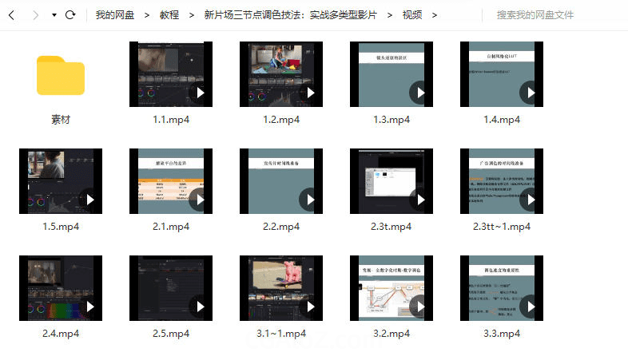Open the navigation history dropdown arrow
This screenshot has height=364, width=628.
[54, 15]
